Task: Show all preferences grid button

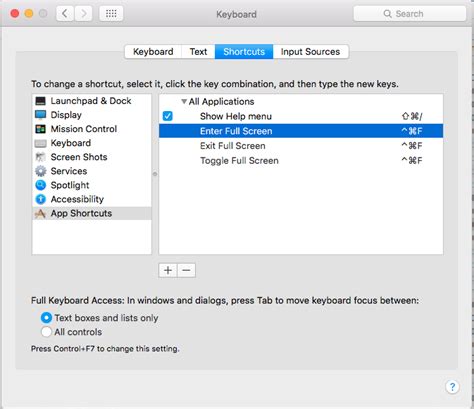Action: (111, 14)
